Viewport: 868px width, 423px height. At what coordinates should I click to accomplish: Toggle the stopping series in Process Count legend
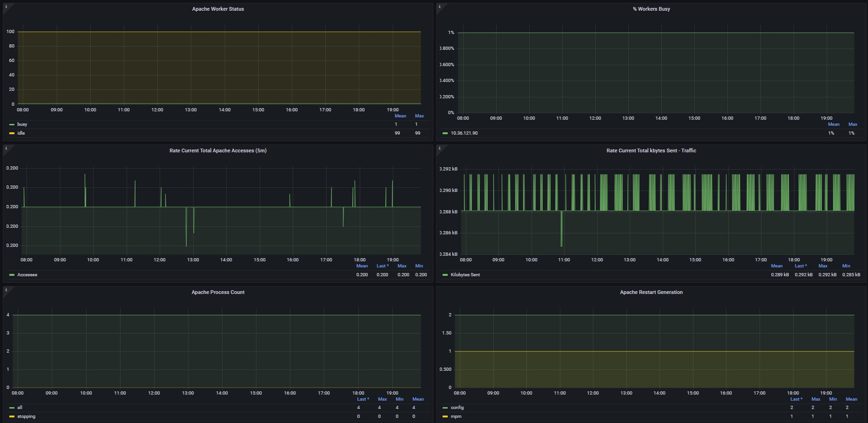pos(26,416)
